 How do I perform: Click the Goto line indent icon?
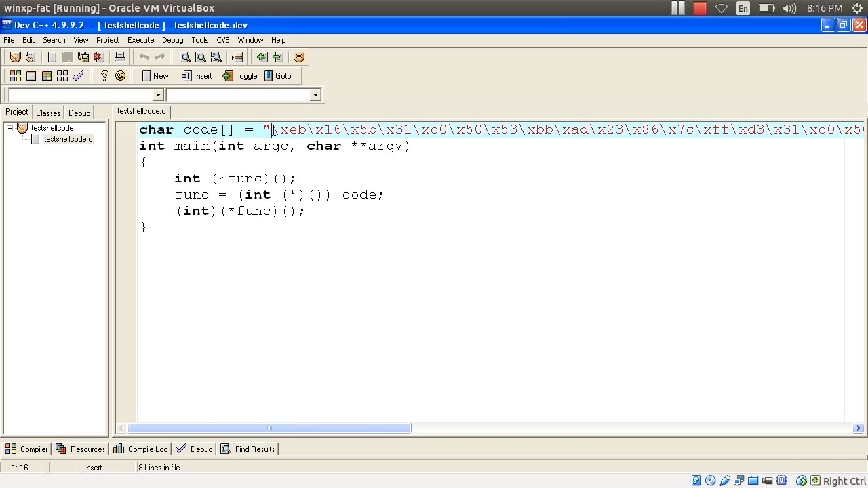(x=237, y=57)
